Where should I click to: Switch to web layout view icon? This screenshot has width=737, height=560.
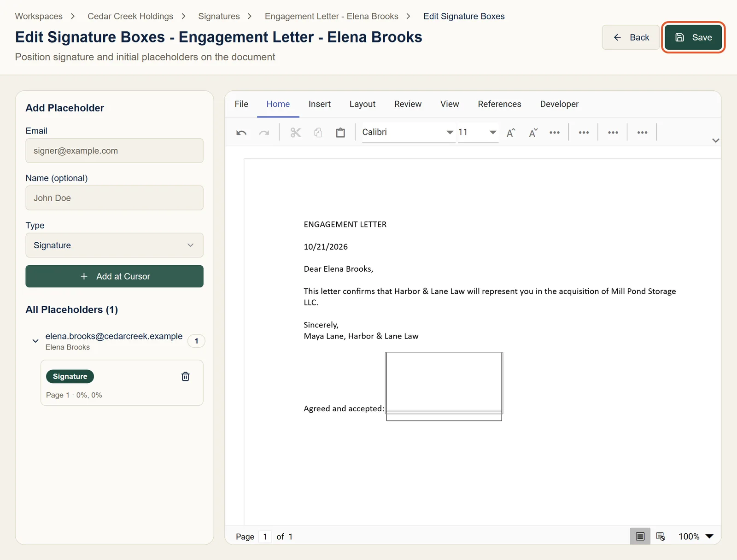click(x=661, y=537)
